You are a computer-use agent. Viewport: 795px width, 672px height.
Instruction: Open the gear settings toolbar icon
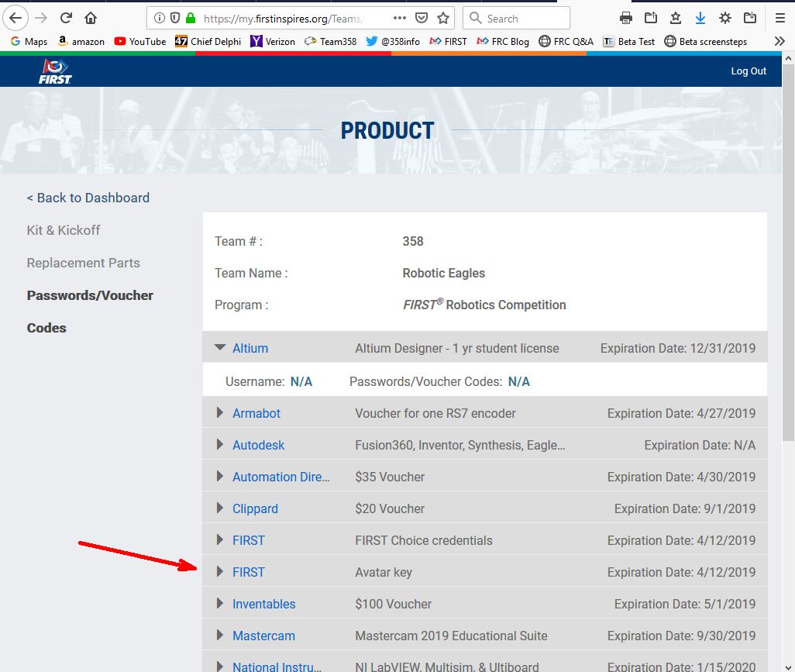(725, 19)
